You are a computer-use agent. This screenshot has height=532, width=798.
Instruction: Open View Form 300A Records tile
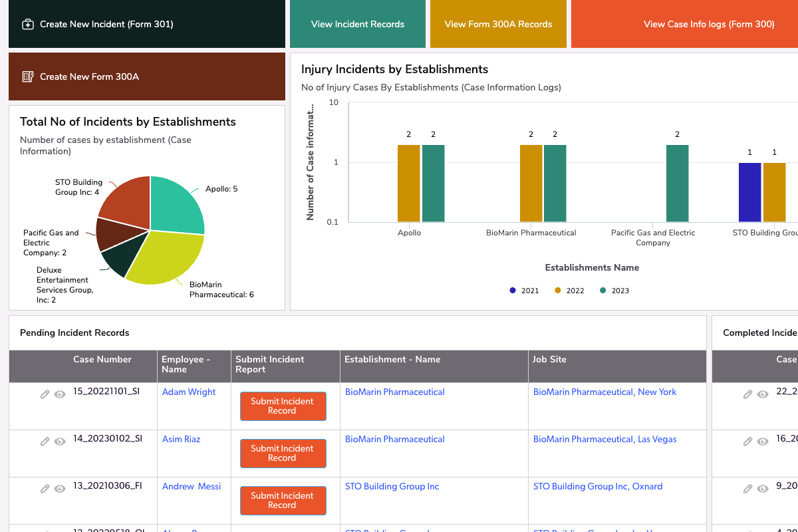click(498, 25)
